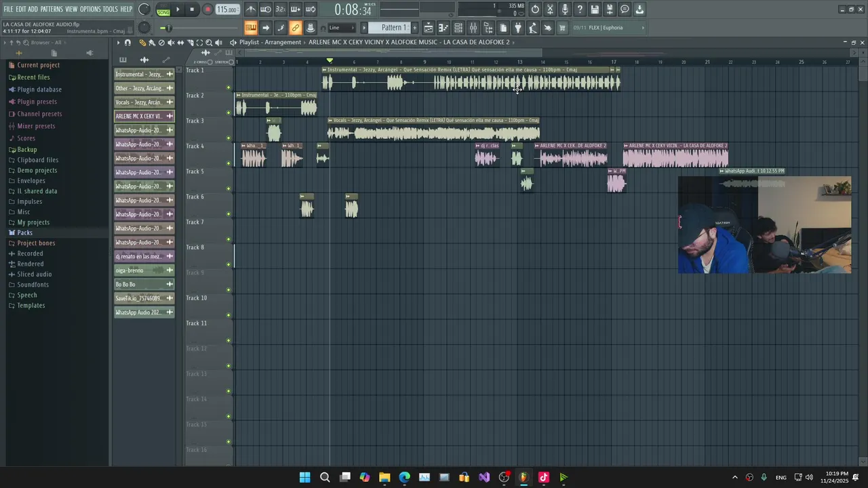Adjust the main pitch knob
Image resolution: width=868 pixels, height=488 pixels.
144,28
